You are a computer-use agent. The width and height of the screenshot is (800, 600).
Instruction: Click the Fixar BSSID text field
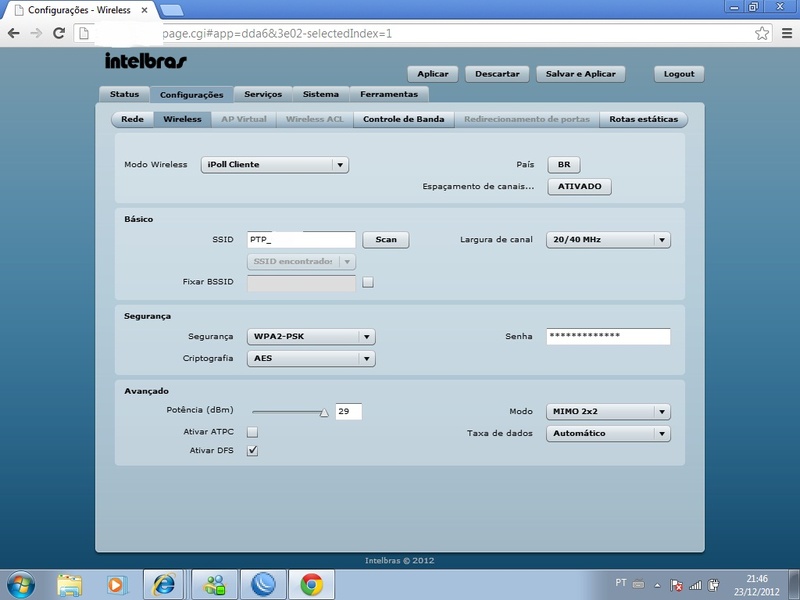[301, 283]
